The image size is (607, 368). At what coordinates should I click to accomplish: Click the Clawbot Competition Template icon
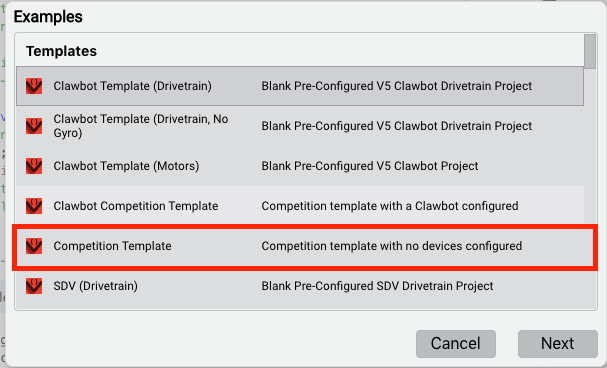click(x=34, y=206)
